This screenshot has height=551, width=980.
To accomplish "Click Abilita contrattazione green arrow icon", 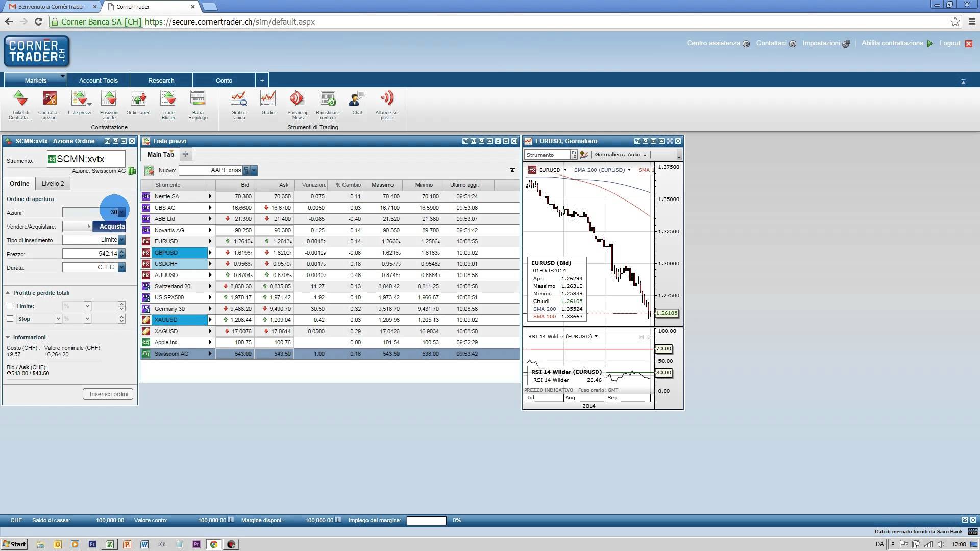I will point(930,44).
